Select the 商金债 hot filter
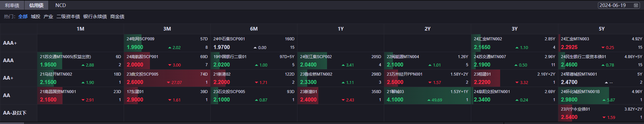Image resolution: width=644 pixels, height=124 pixels. tap(117, 16)
